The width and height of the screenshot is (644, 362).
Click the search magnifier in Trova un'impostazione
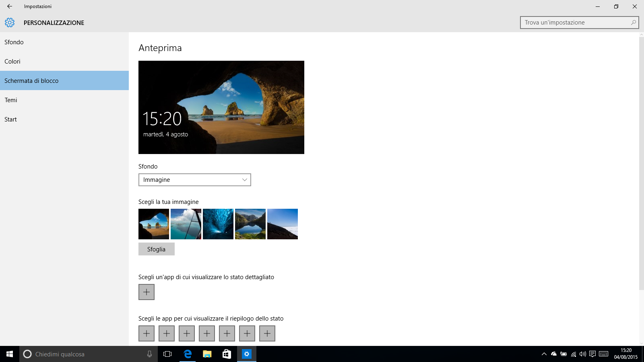(633, 22)
